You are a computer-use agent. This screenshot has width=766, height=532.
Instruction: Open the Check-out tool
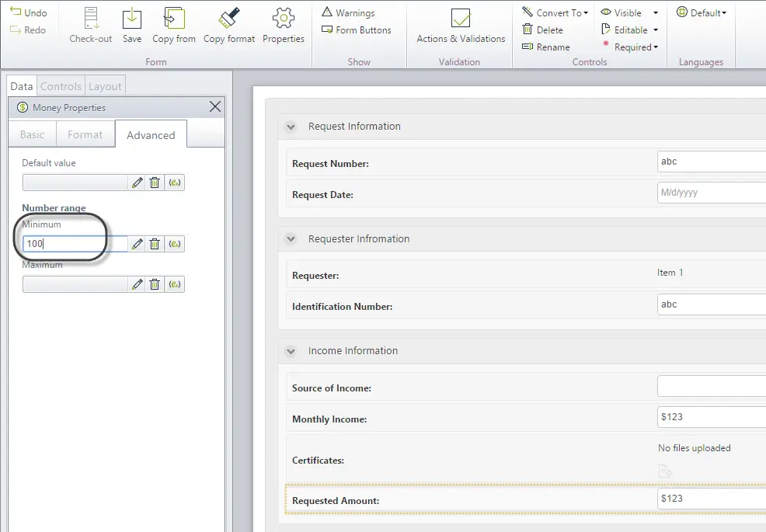coord(91,26)
